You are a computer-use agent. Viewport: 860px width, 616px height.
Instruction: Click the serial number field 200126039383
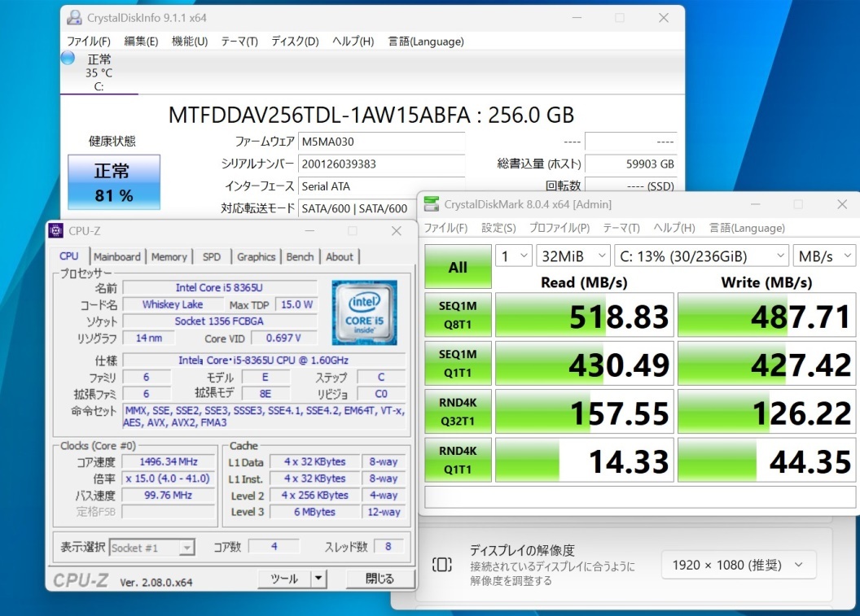(x=381, y=164)
